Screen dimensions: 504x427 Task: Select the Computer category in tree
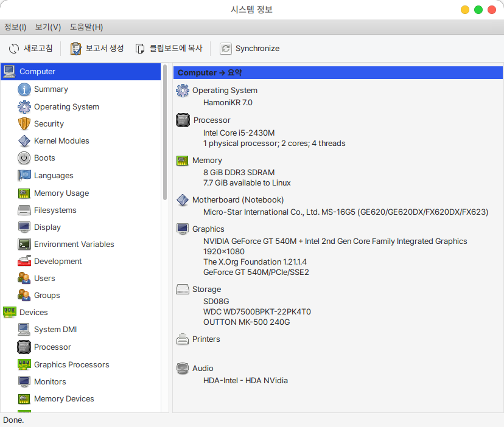[x=37, y=71]
